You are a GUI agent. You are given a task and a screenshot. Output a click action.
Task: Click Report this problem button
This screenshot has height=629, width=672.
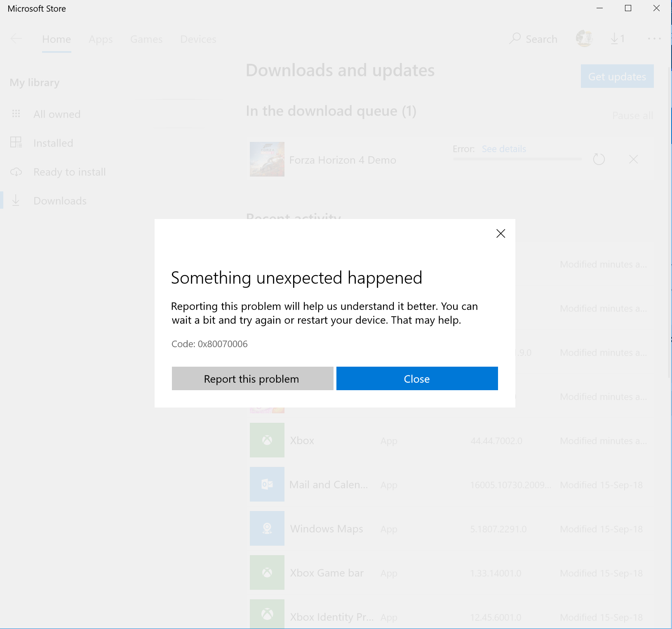tap(252, 378)
